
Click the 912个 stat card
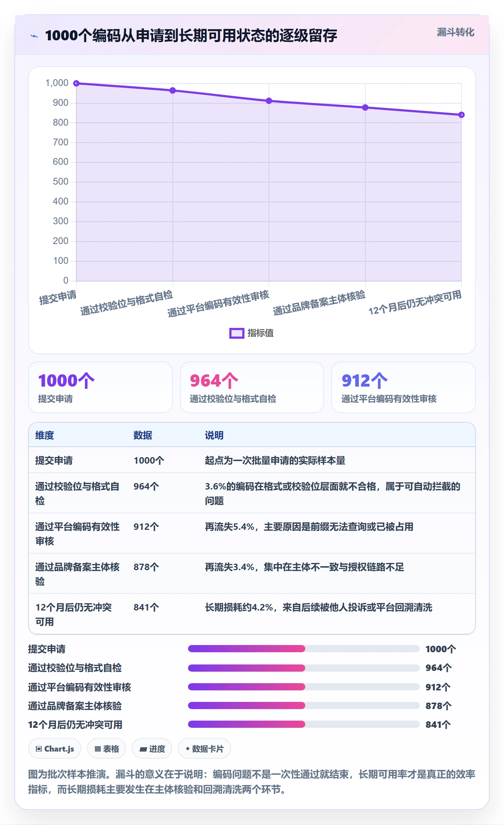[403, 387]
